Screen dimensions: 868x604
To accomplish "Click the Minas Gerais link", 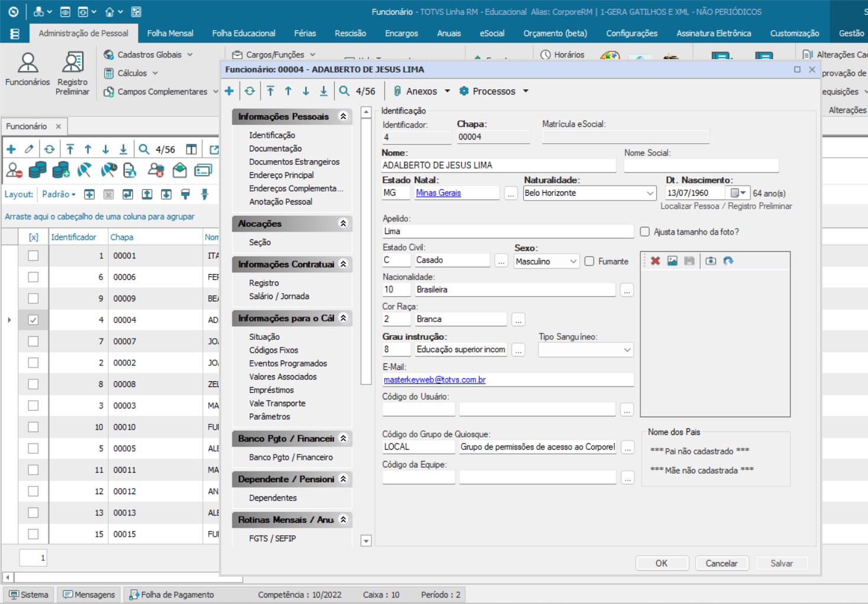I will tap(438, 193).
